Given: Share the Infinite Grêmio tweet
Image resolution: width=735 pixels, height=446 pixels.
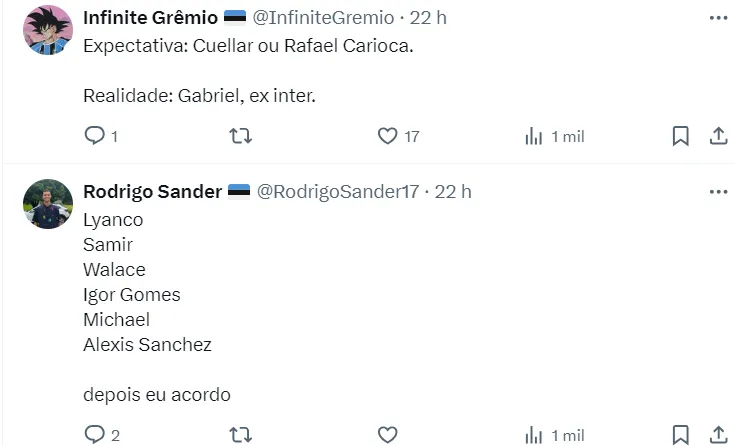Looking at the screenshot, I should (718, 136).
